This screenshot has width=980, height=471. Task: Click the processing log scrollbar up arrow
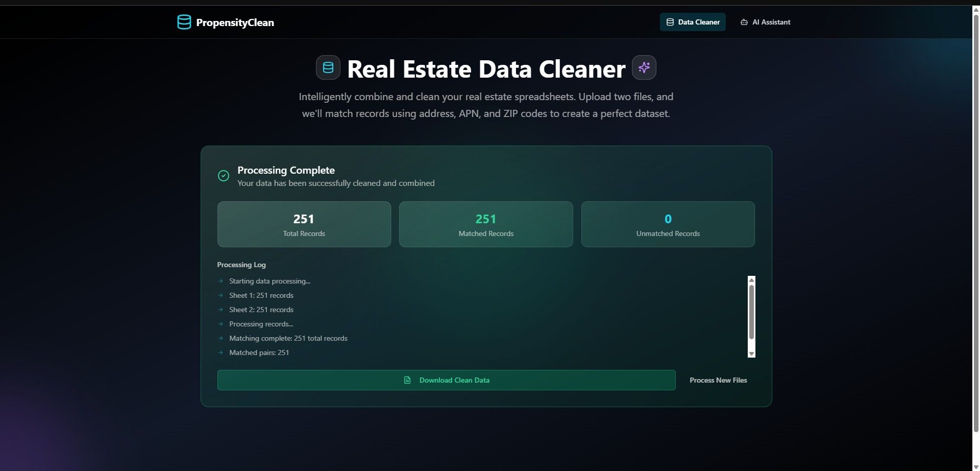(751, 280)
